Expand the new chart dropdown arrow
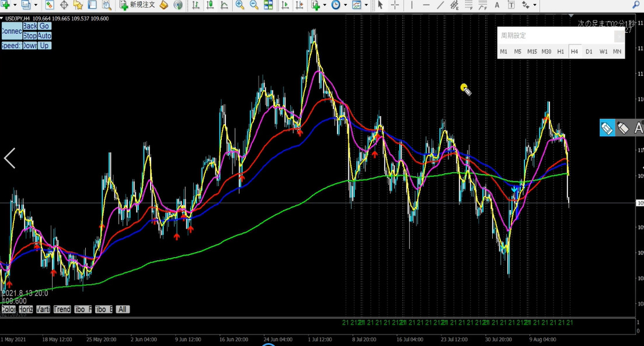The height and width of the screenshot is (346, 644). [x=15, y=5]
